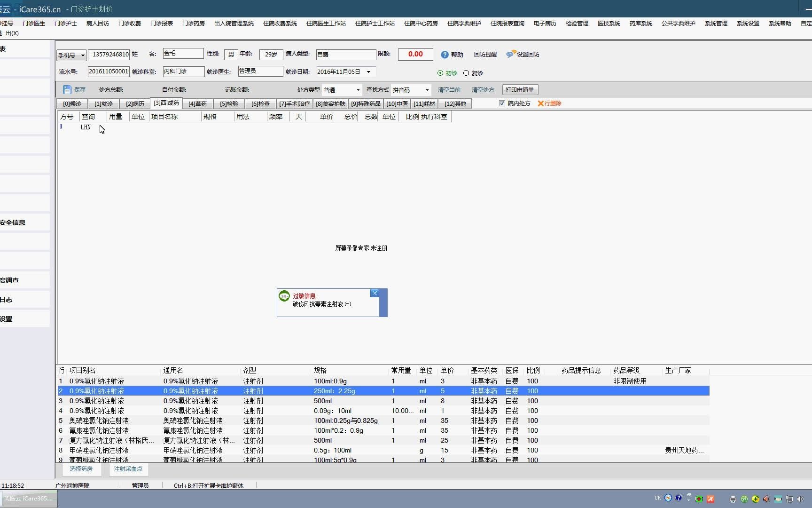The height and width of the screenshot is (508, 812).
Task: Click the Save disk icon
Action: click(67, 89)
